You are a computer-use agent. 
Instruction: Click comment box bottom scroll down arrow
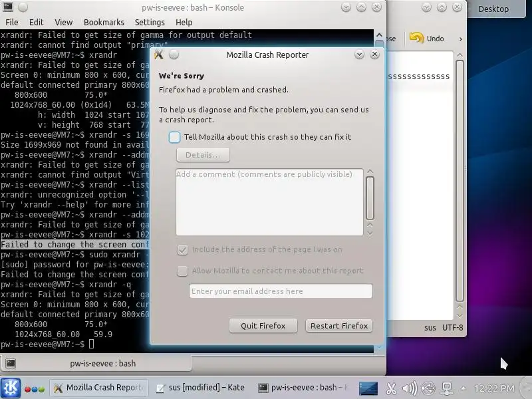(370, 233)
